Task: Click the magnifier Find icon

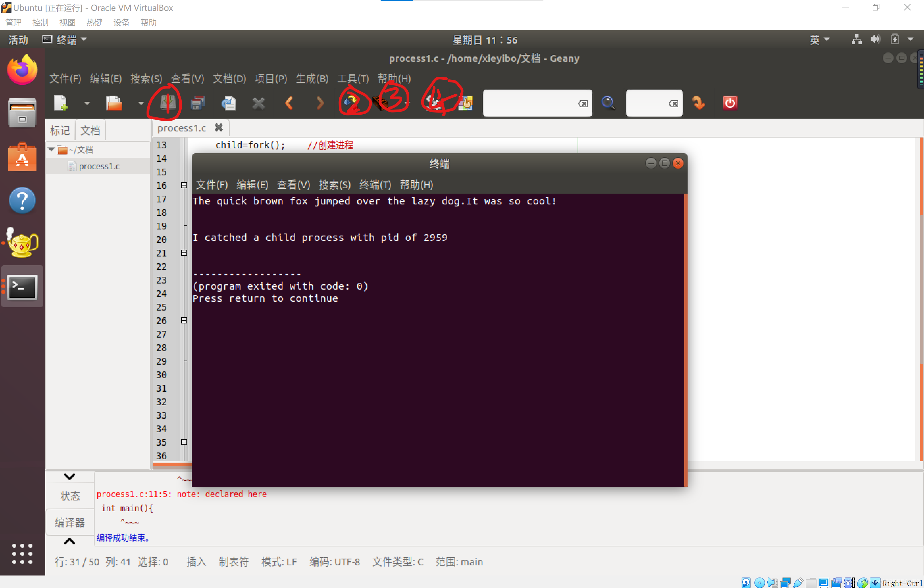Action: pos(608,103)
